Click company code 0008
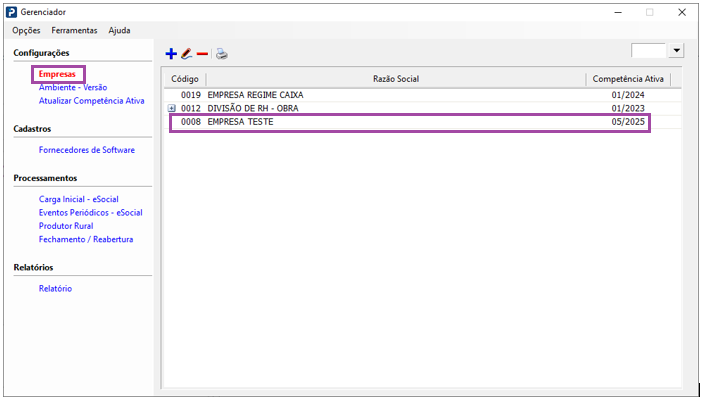The height and width of the screenshot is (400, 702). coord(191,122)
